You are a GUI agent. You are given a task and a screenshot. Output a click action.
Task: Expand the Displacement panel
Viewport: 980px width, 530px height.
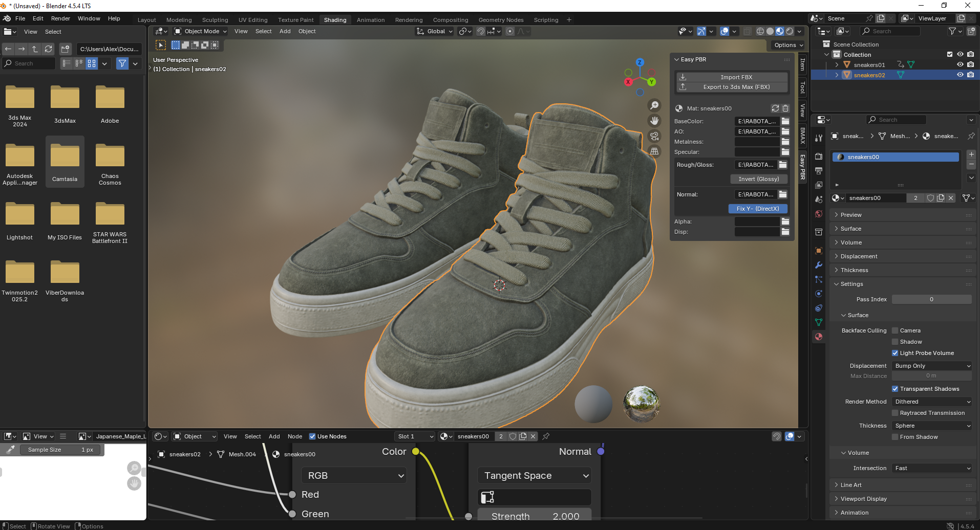pos(859,256)
